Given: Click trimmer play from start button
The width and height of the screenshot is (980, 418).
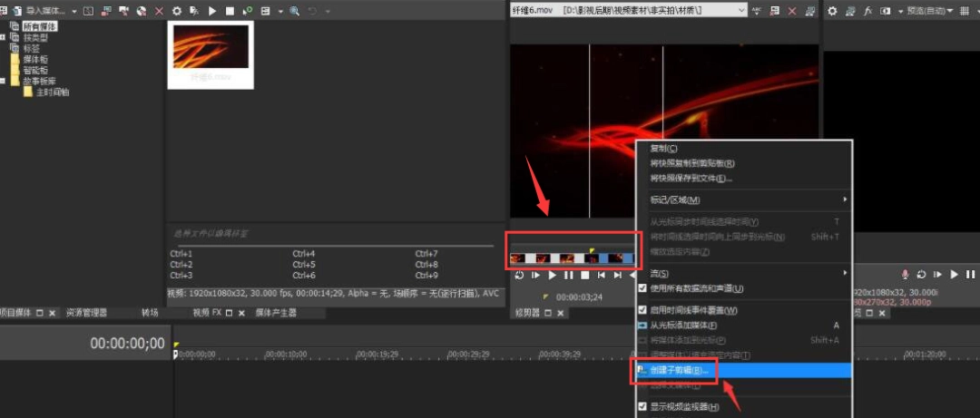Looking at the screenshot, I should click(x=535, y=275).
